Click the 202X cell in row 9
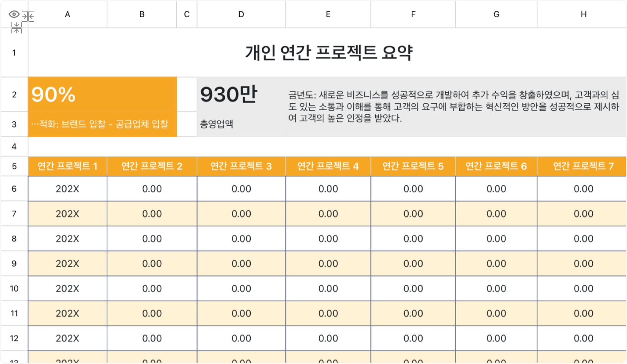Image resolution: width=627 pixels, height=364 pixels. pyautogui.click(x=67, y=263)
